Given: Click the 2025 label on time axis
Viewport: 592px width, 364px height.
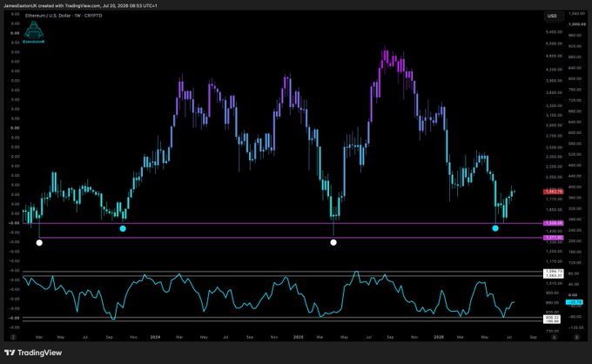Looking at the screenshot, I should pyautogui.click(x=299, y=337).
